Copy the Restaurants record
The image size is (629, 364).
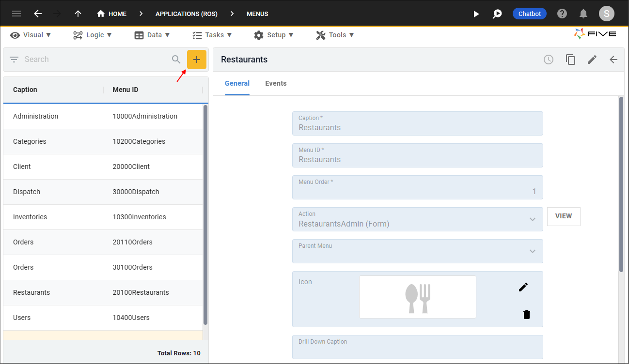click(x=571, y=60)
